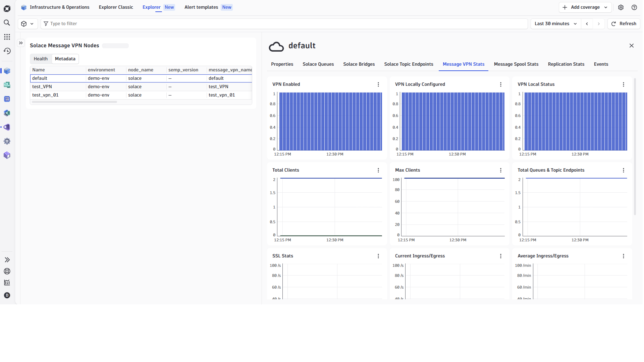The height and width of the screenshot is (362, 644).
Task: Open the Last 30 minutes timeframe dropdown
Action: click(x=555, y=24)
